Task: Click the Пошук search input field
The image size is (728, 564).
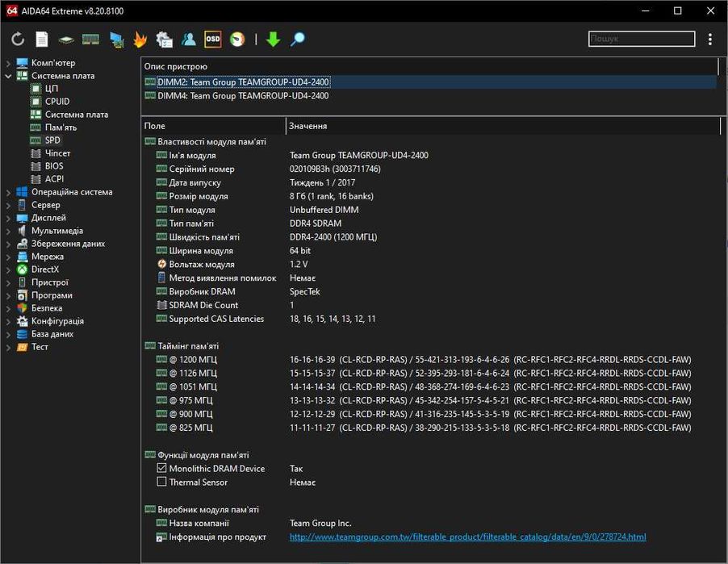Action: (x=641, y=39)
